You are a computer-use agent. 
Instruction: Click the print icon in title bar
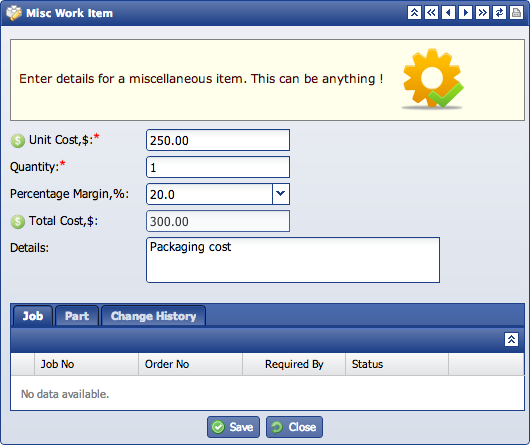tap(516, 13)
